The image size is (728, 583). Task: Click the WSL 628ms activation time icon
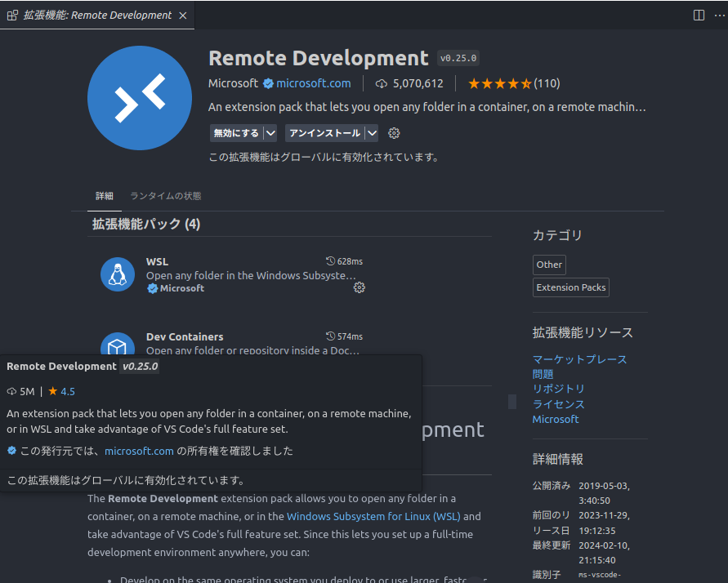(x=330, y=261)
